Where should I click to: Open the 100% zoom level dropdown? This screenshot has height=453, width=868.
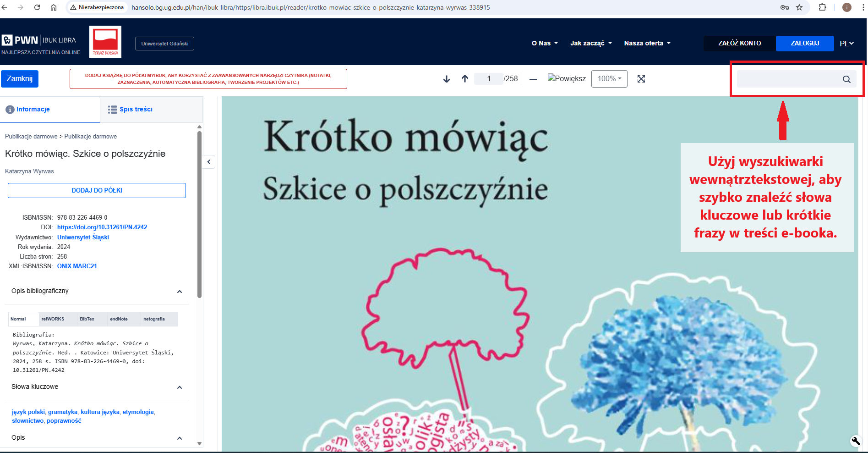609,79
